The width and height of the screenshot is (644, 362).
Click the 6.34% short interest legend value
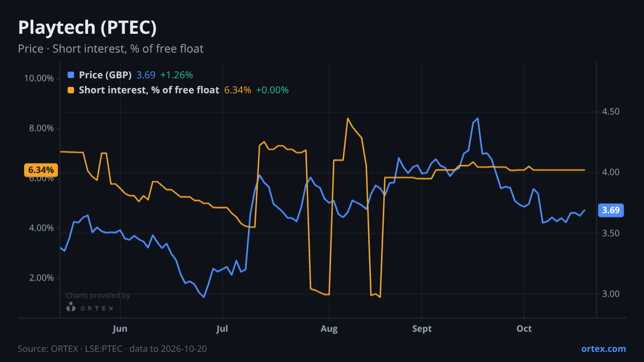(238, 90)
